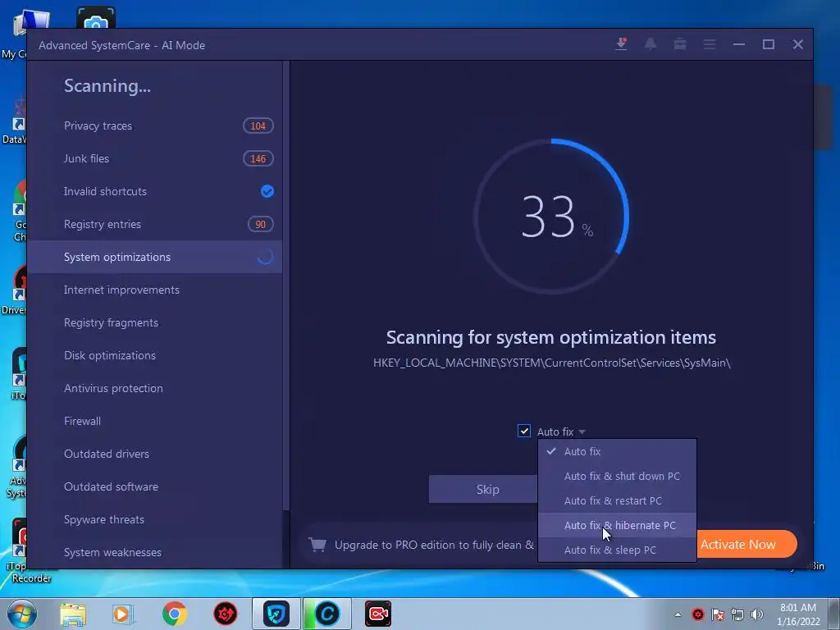
Task: Choose Auto fix & sleep PC
Action: tap(617, 550)
